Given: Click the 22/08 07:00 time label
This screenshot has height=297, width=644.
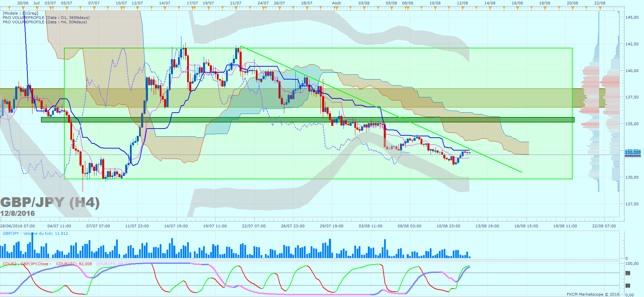Looking at the screenshot, I should [x=604, y=226].
